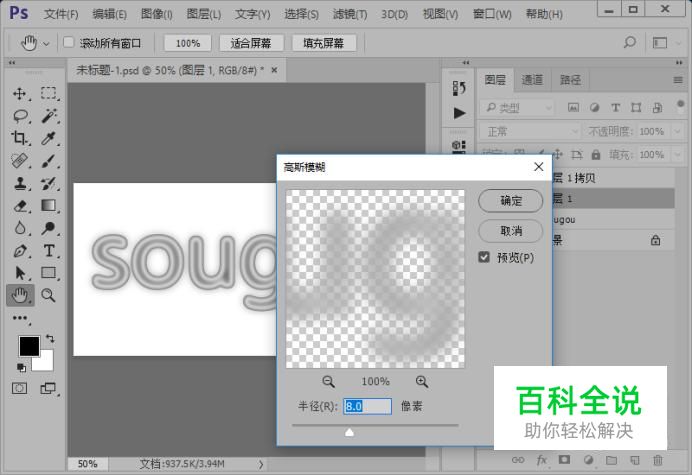Viewport: 692px width, 475px height.
Task: Open the opacity value dropdown
Action: click(x=677, y=132)
